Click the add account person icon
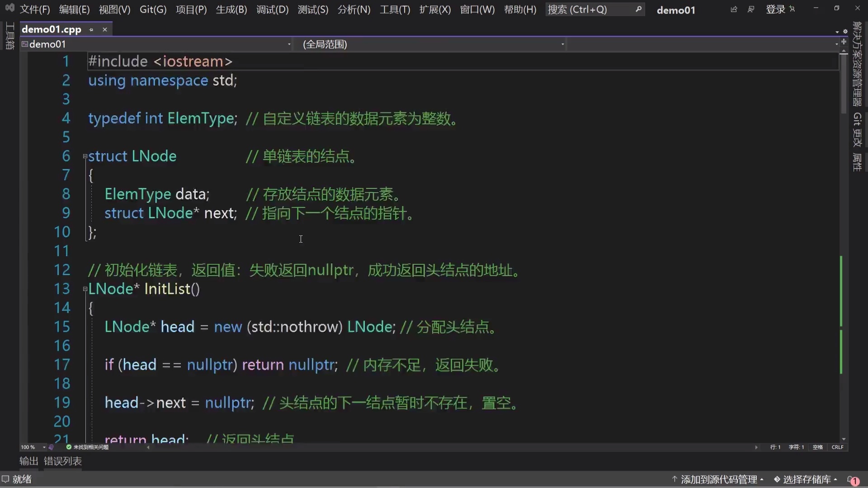 [792, 9]
